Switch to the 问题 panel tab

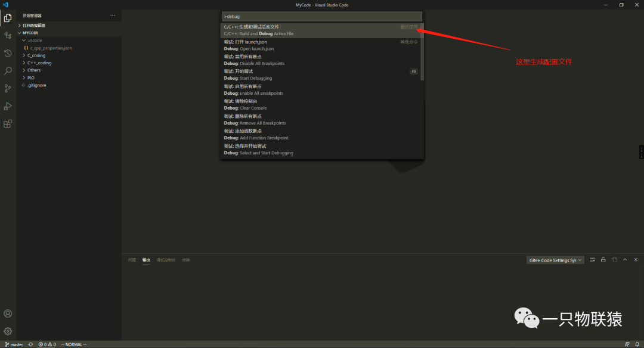coord(132,260)
